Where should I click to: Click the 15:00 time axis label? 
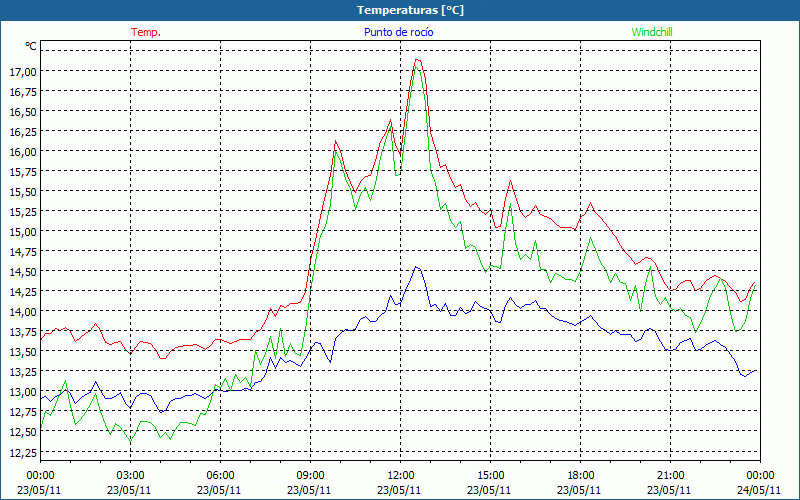coord(490,476)
